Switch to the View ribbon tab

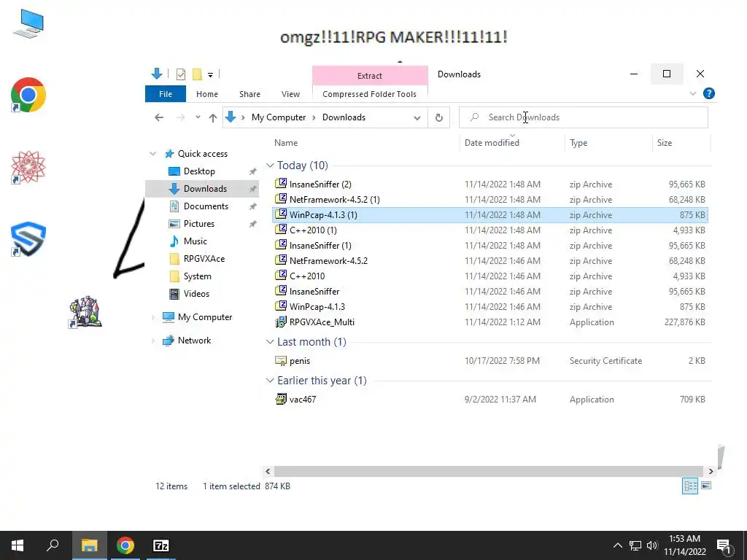[x=290, y=94]
